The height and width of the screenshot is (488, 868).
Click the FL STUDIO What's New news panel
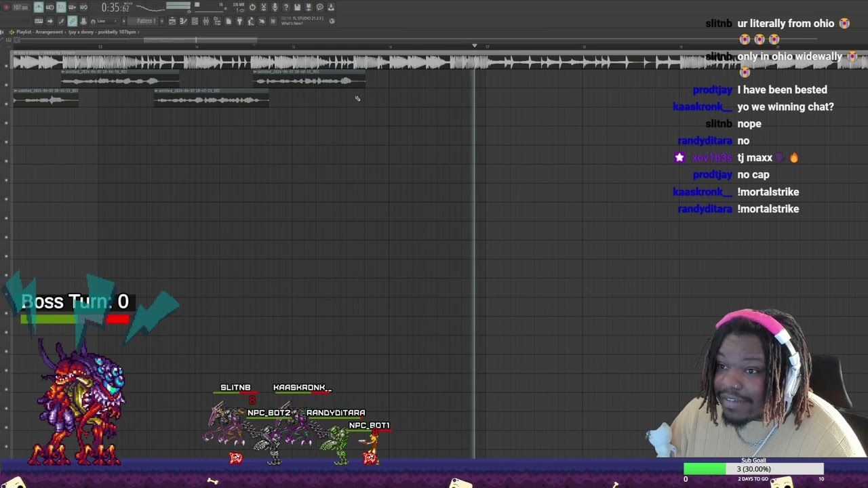point(303,21)
